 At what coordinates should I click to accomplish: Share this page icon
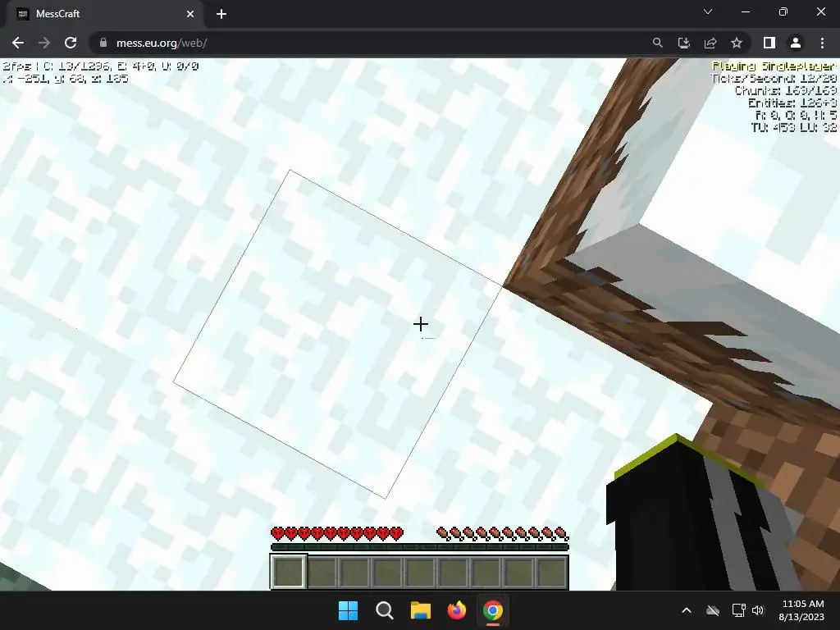(x=710, y=43)
